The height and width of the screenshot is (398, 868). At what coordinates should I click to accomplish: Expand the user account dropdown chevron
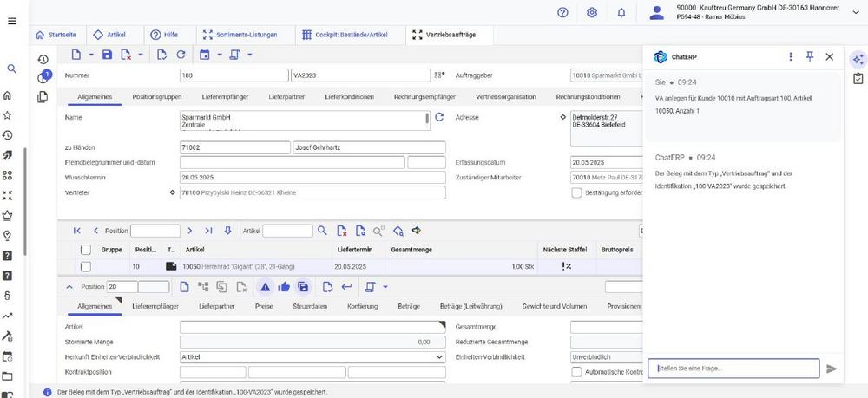(x=856, y=12)
